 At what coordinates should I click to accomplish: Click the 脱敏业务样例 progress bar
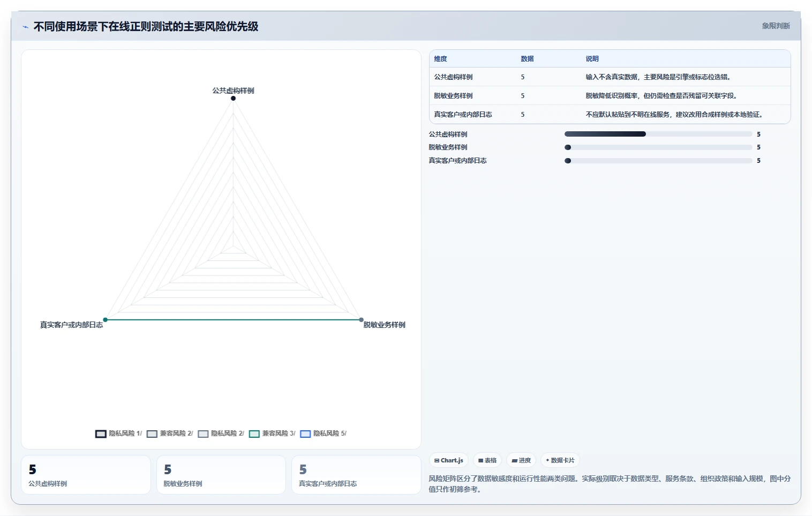[658, 147]
